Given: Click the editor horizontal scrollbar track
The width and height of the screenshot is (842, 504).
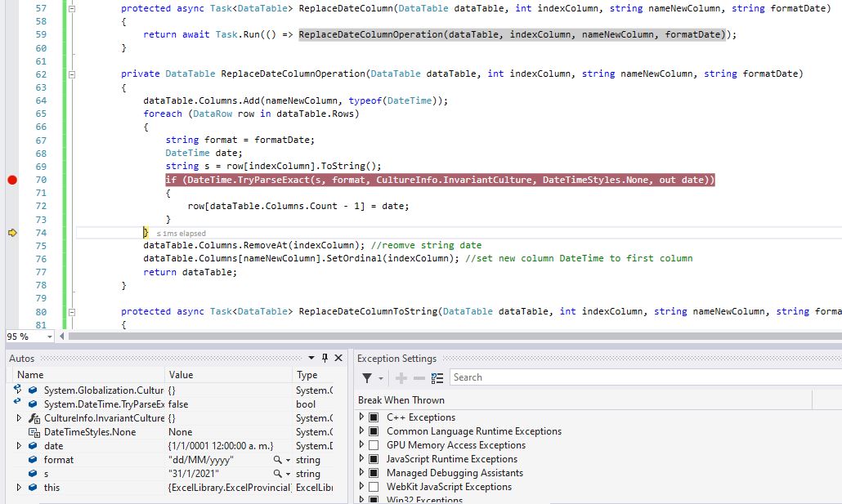Looking at the screenshot, I should coord(455,337).
